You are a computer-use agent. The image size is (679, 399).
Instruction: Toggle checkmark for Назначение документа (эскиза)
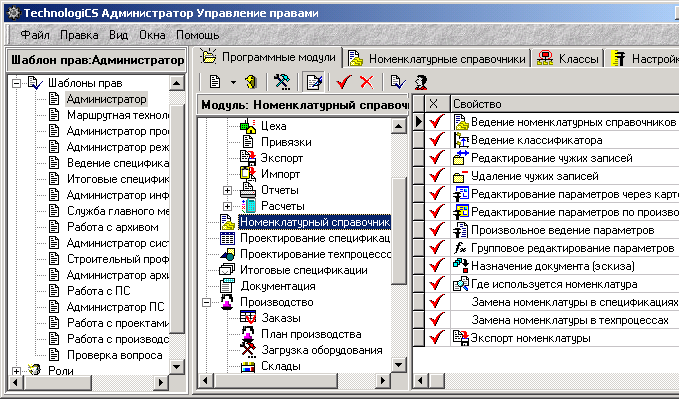[x=437, y=266]
